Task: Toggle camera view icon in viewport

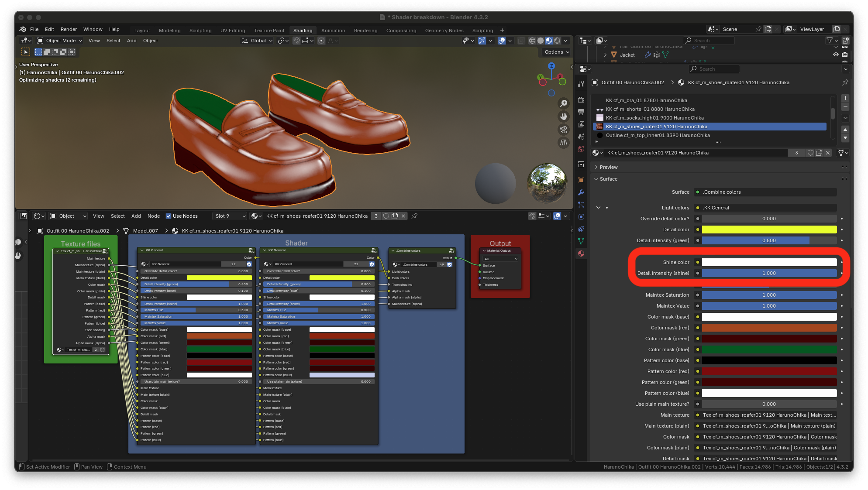Action: click(564, 130)
